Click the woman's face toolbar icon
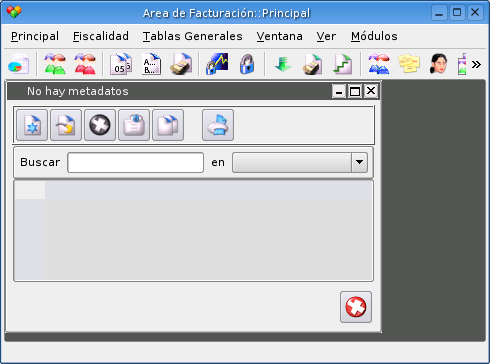 tap(438, 64)
